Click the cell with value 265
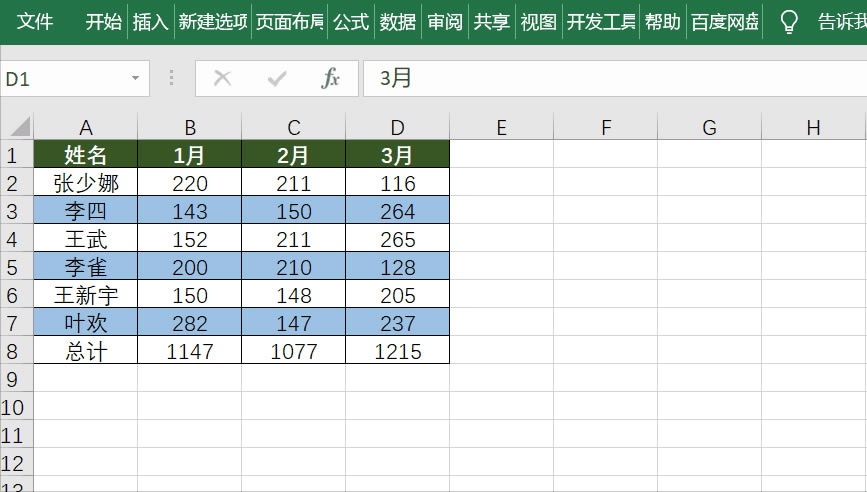The width and height of the screenshot is (867, 492). [398, 239]
